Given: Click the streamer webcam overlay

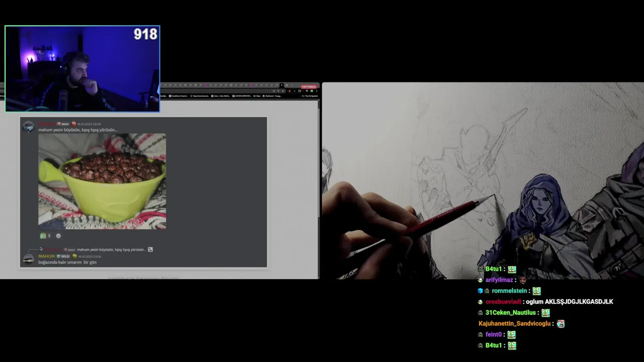Looking at the screenshot, I should tap(83, 69).
